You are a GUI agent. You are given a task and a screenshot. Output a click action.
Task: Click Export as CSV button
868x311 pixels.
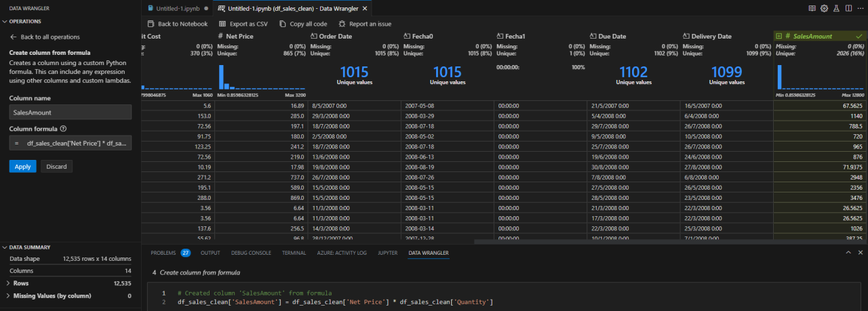(x=242, y=24)
